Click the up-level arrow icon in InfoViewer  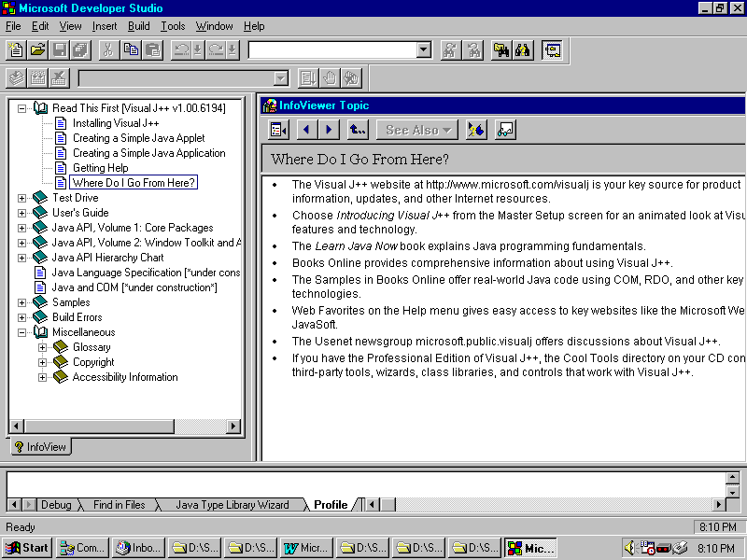click(x=358, y=130)
